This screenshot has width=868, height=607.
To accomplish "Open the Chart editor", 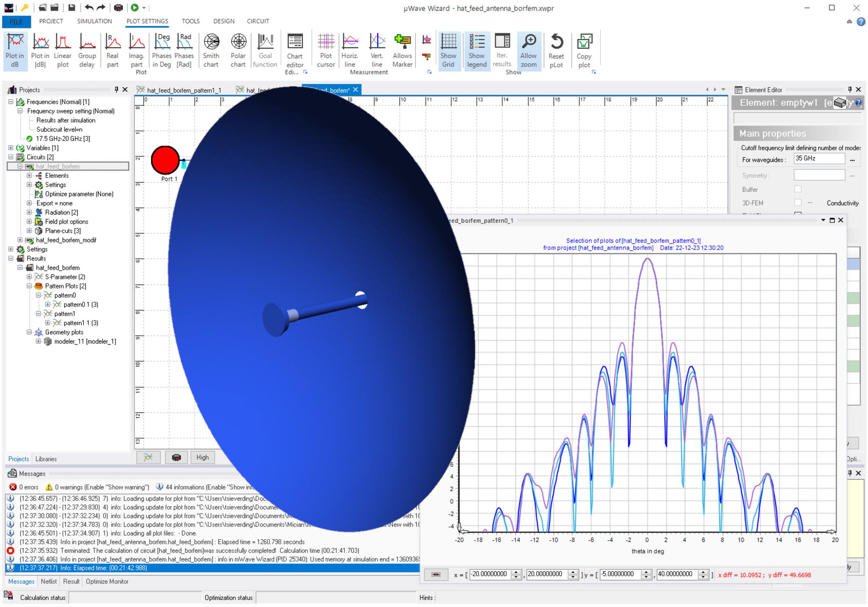I will (295, 50).
